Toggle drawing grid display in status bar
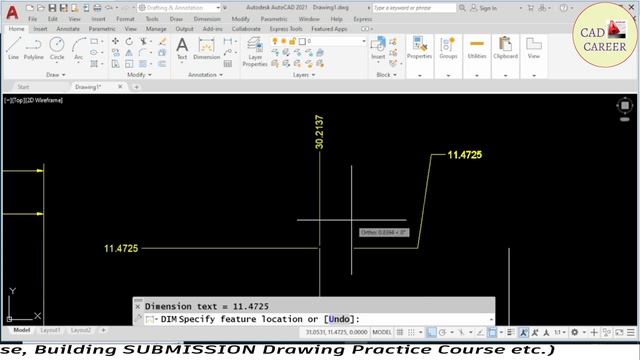 coord(400,332)
